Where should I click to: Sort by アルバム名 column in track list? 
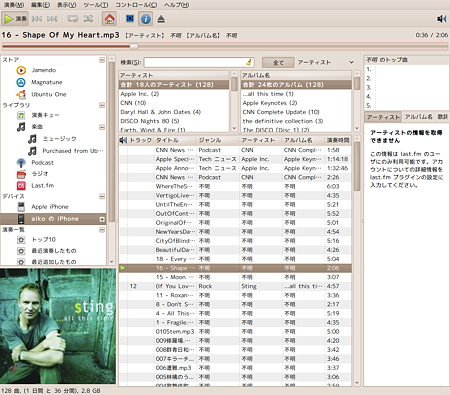(303, 140)
